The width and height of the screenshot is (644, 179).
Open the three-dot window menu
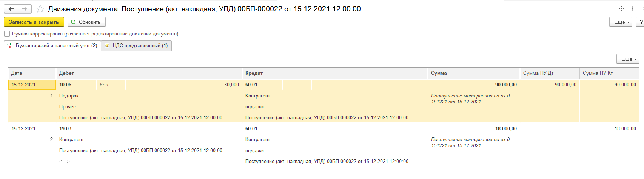click(633, 8)
